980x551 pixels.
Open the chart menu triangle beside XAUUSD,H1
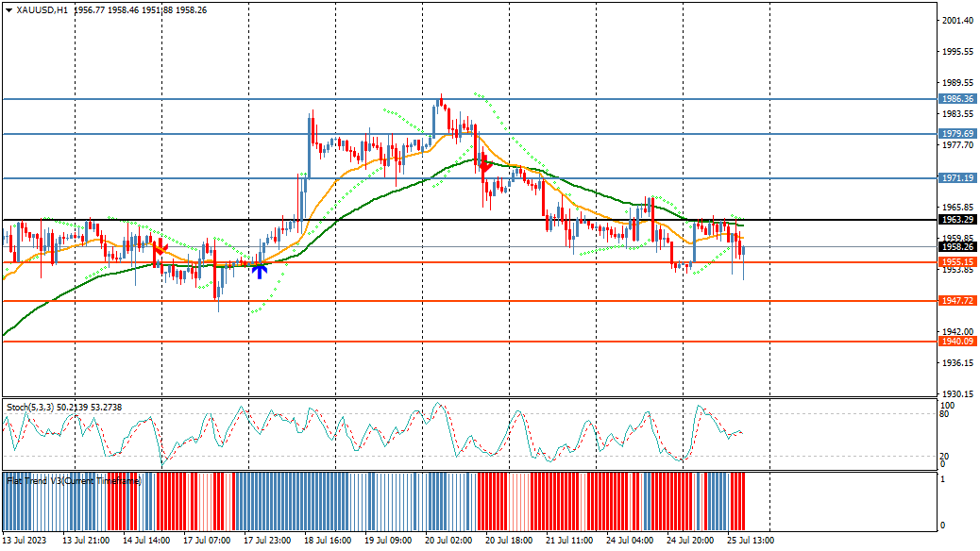pos(8,10)
